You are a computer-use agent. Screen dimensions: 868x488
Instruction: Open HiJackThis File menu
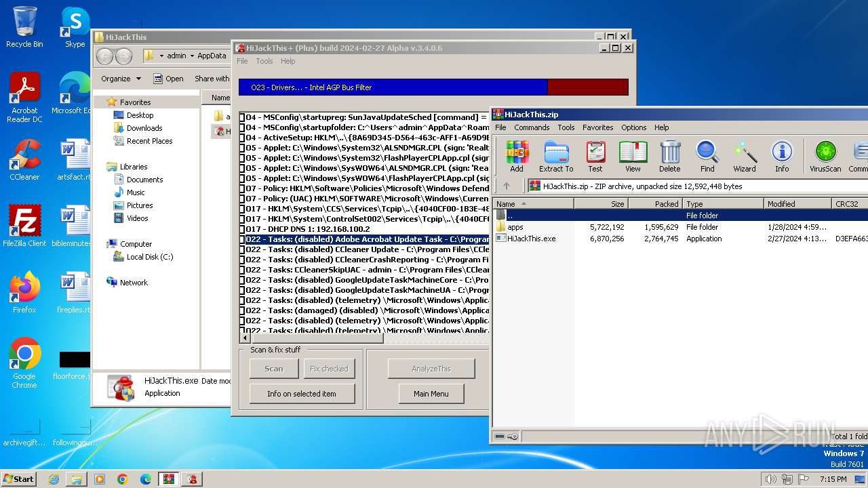[242, 61]
